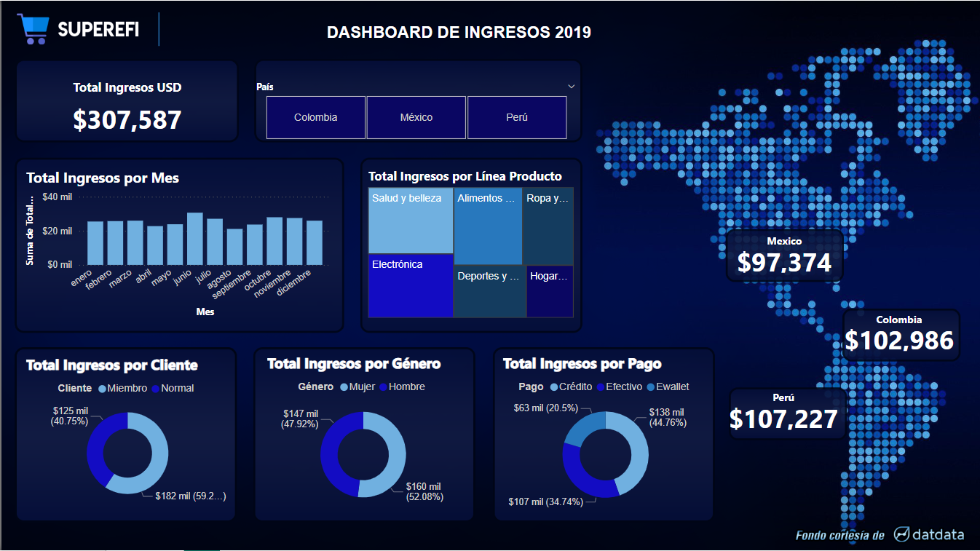This screenshot has height=551, width=980.
Task: Click Ewallet legend swatch in Pago chart
Action: point(651,387)
